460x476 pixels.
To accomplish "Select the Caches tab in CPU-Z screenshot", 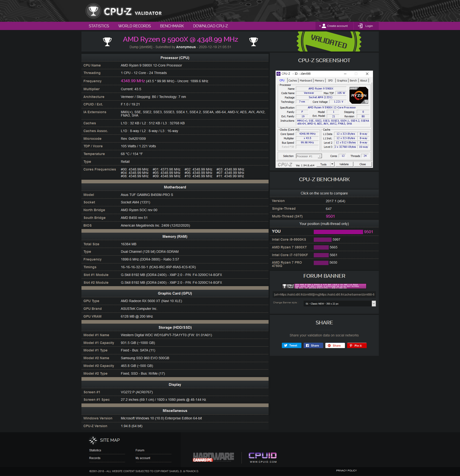I will pyautogui.click(x=292, y=81).
